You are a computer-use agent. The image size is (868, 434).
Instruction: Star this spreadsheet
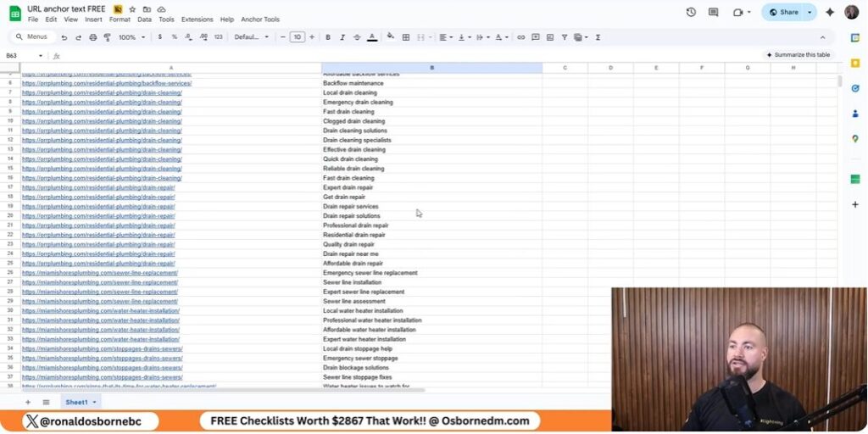point(132,9)
